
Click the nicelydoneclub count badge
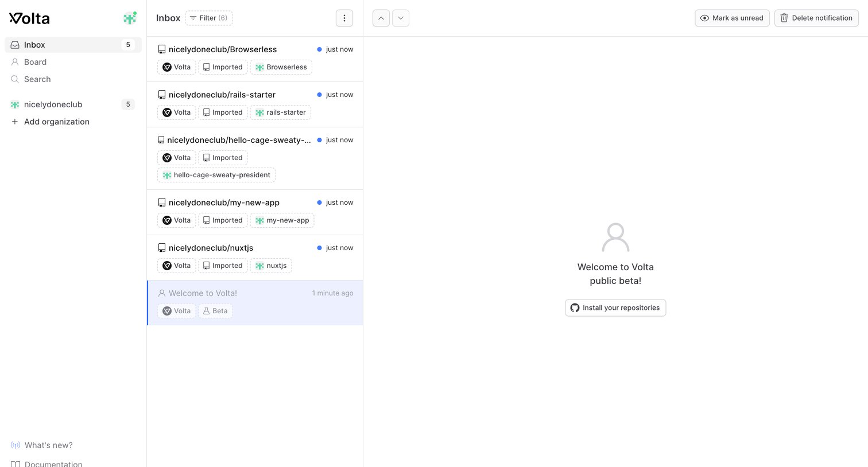128,104
